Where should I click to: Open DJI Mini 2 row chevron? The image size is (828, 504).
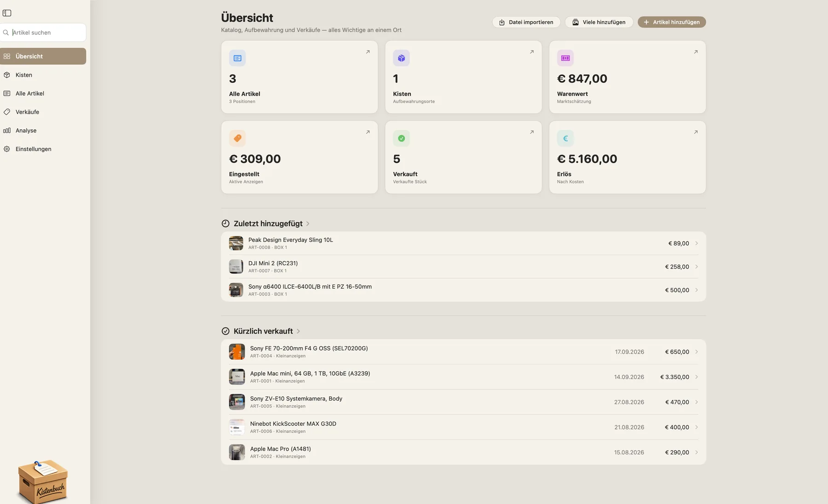(696, 267)
